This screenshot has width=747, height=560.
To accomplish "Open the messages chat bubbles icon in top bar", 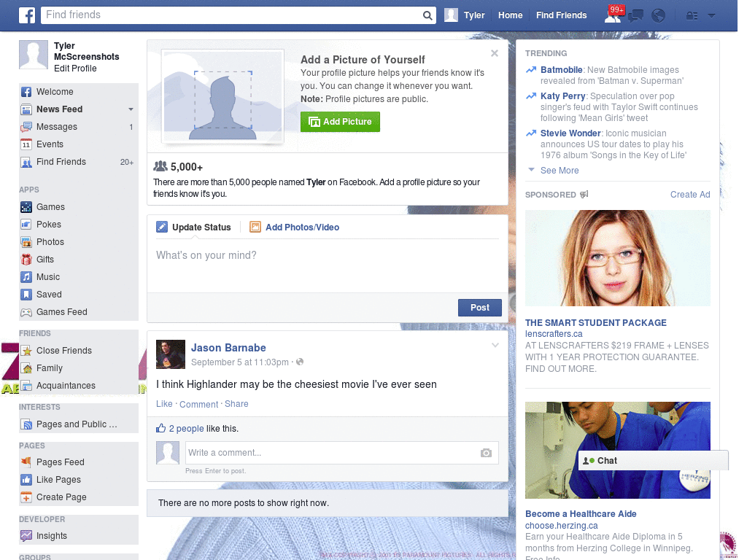I will (x=635, y=16).
